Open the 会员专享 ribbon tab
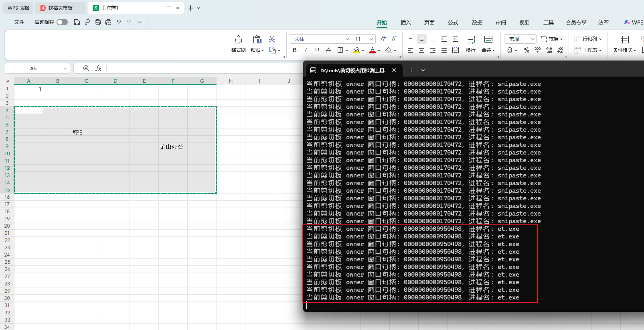Image resolution: width=644 pixels, height=330 pixels. click(x=576, y=22)
